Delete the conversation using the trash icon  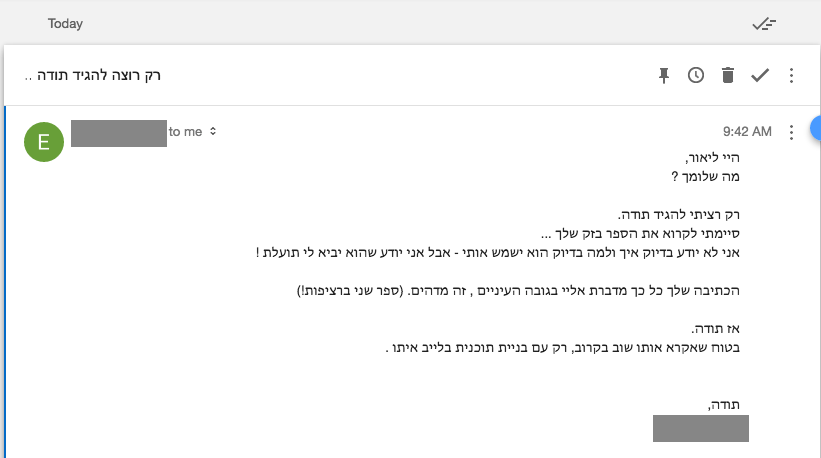click(727, 75)
